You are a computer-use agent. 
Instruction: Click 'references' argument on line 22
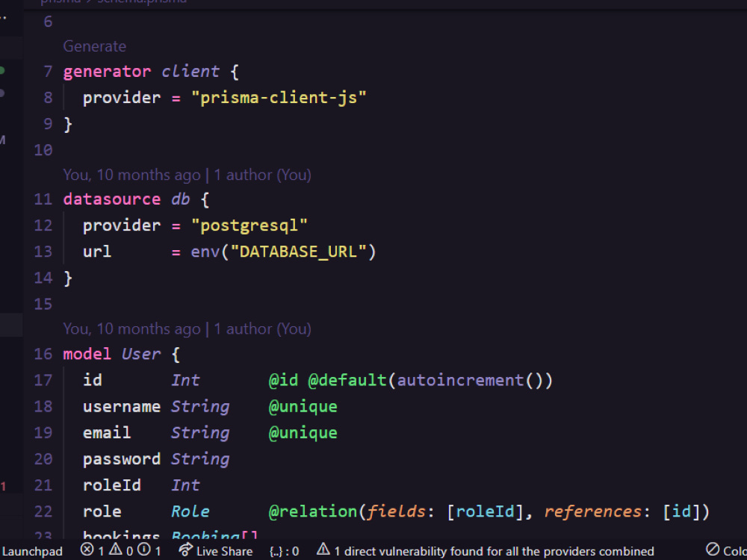[592, 511]
